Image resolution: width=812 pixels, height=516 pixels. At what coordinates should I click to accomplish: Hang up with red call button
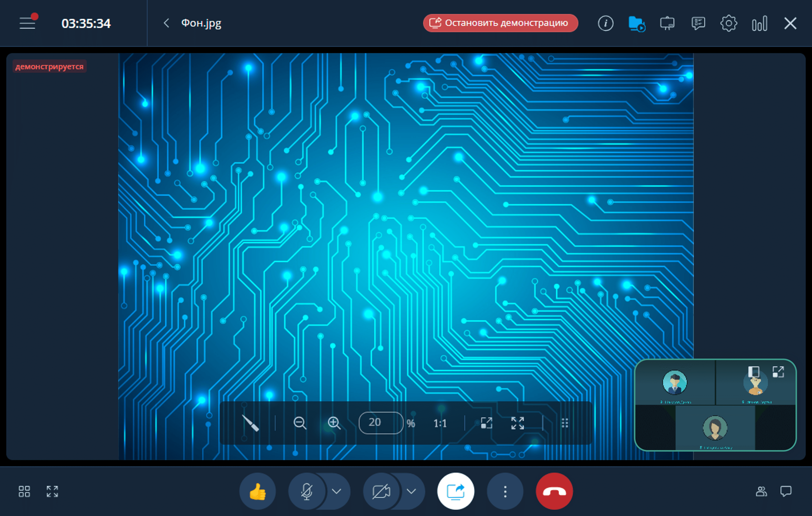(554, 491)
